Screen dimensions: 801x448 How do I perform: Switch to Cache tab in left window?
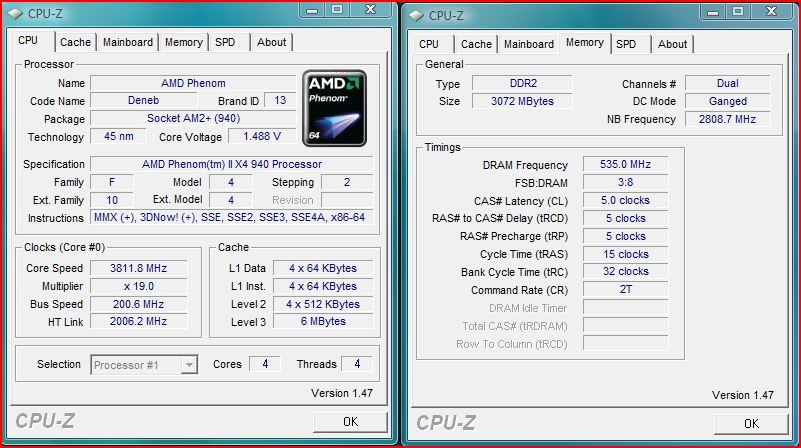[75, 42]
